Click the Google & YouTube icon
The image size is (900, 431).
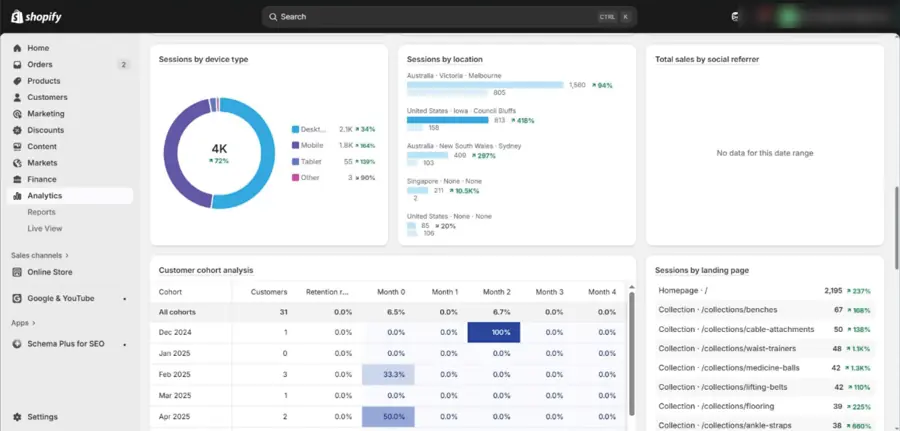17,298
